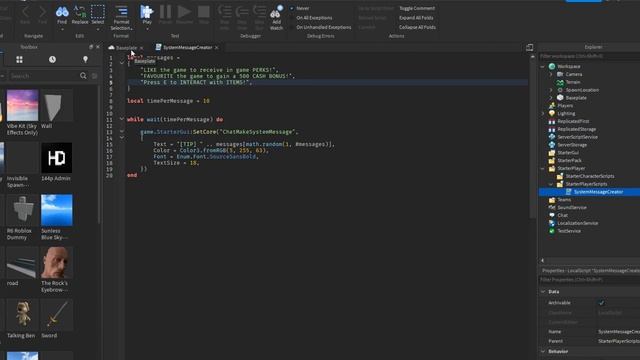This screenshot has width=640, height=360.
Task: Collapse the StarterPlayerScripts node
Action: click(551, 184)
